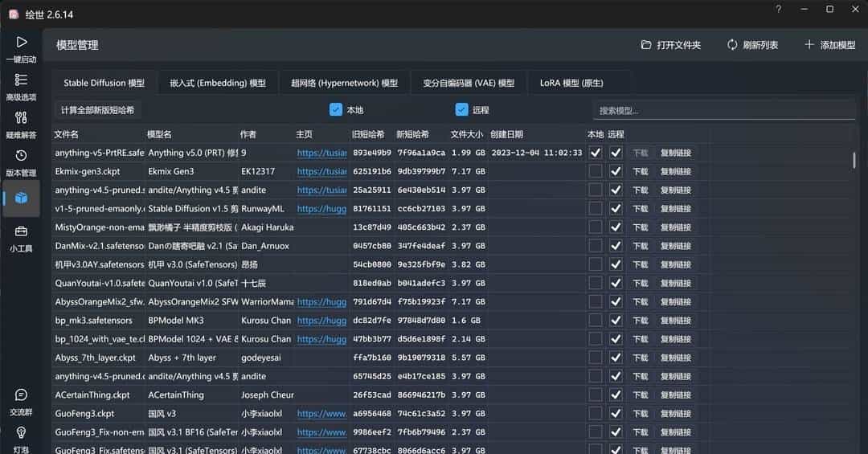Open the 交流群 chat icon
This screenshot has width=868, height=454.
pos(21,395)
